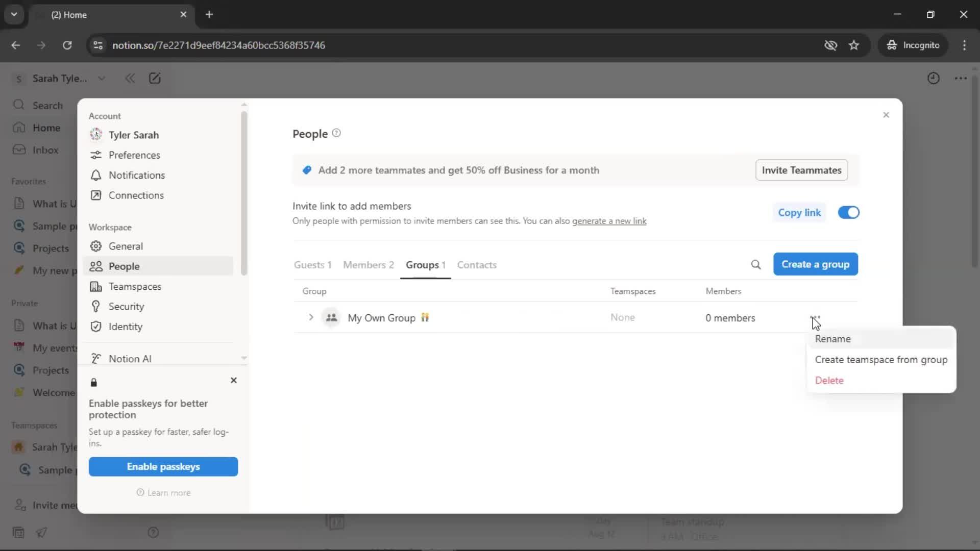Viewport: 980px width, 551px height.
Task: Create a new page with compose icon
Action: [x=155, y=78]
